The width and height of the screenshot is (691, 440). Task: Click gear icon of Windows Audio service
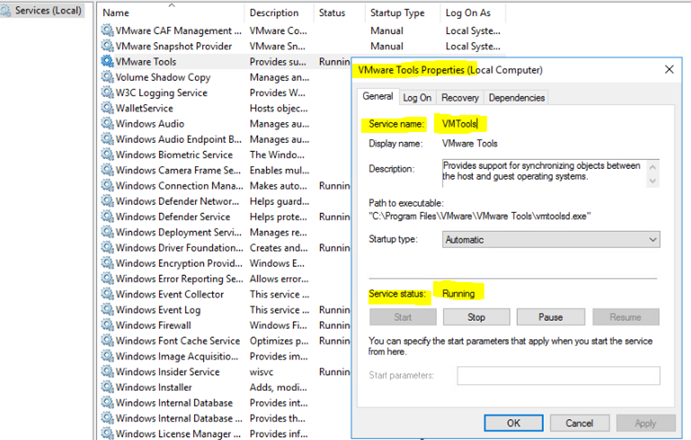point(107,123)
